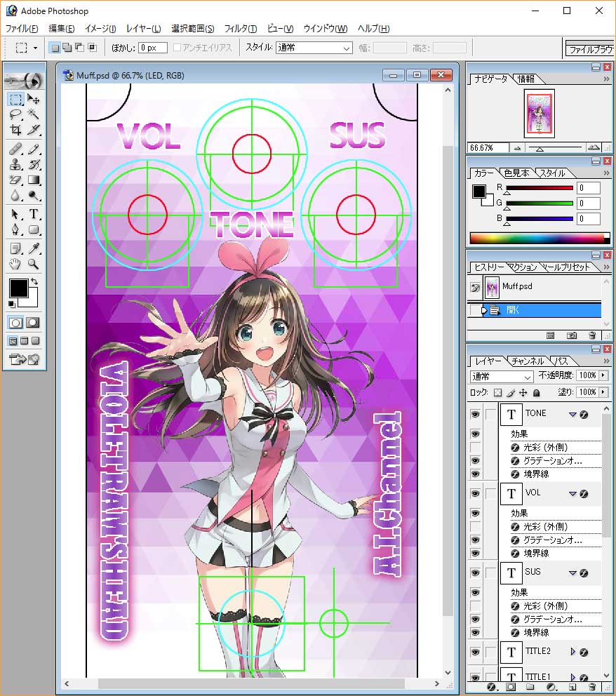Select the Dodge tool

pyautogui.click(x=33, y=195)
